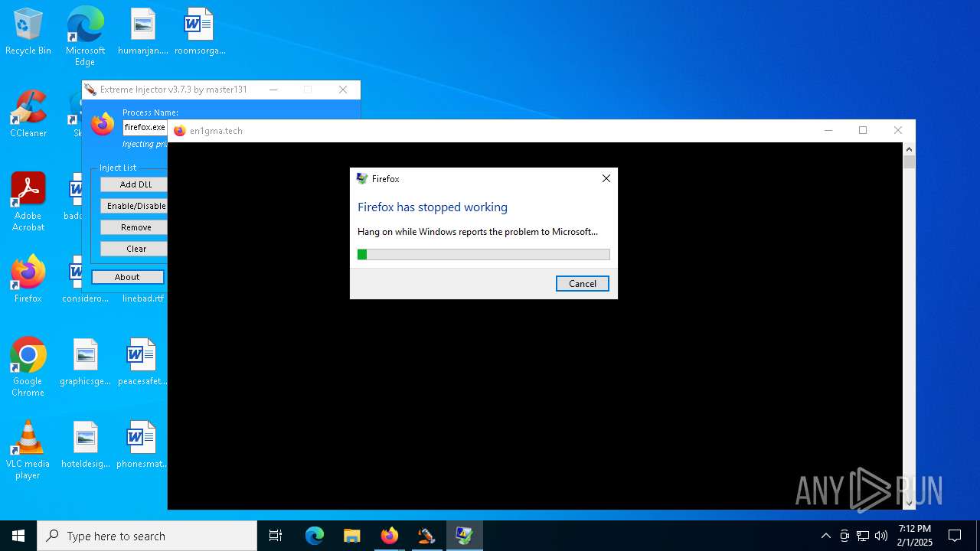
Task: Select phonesmat Word document on desktop
Action: coord(142,445)
